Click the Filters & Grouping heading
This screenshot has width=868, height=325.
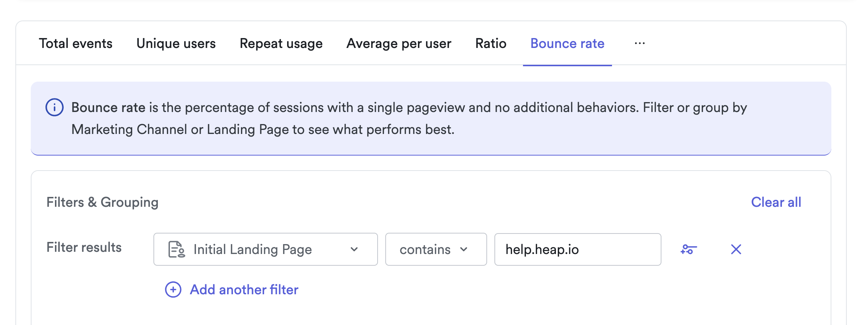[102, 202]
